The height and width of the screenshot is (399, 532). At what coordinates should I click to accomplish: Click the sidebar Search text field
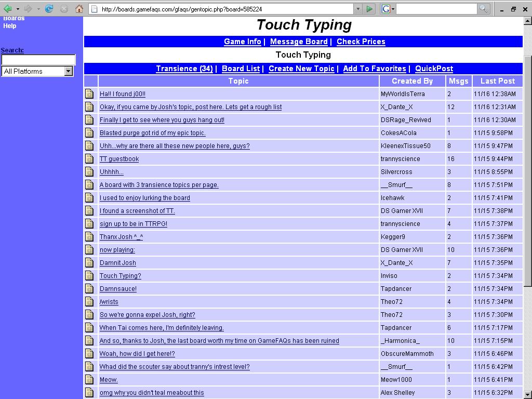[38, 60]
